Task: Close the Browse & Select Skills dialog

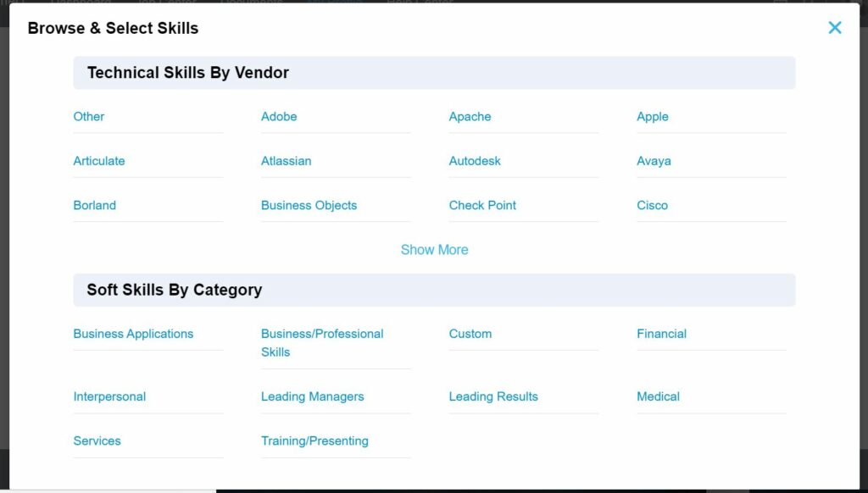Action: point(834,27)
